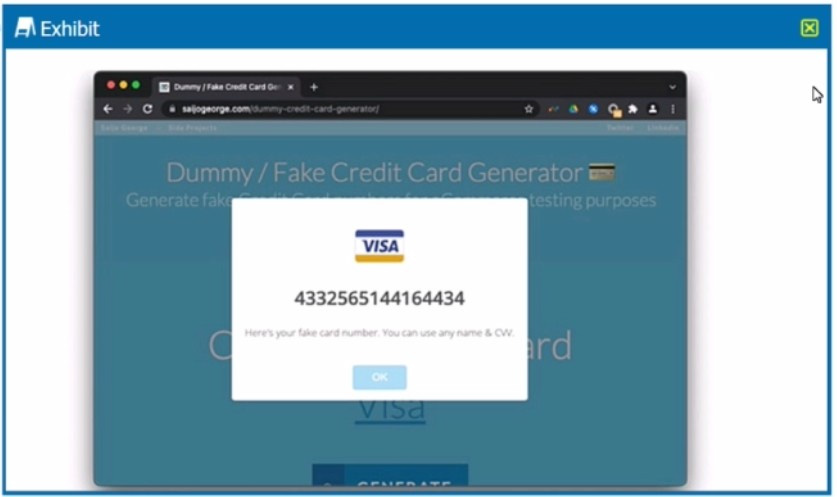This screenshot has width=837, height=497.
Task: Open the browser profile avatar
Action: (652, 109)
